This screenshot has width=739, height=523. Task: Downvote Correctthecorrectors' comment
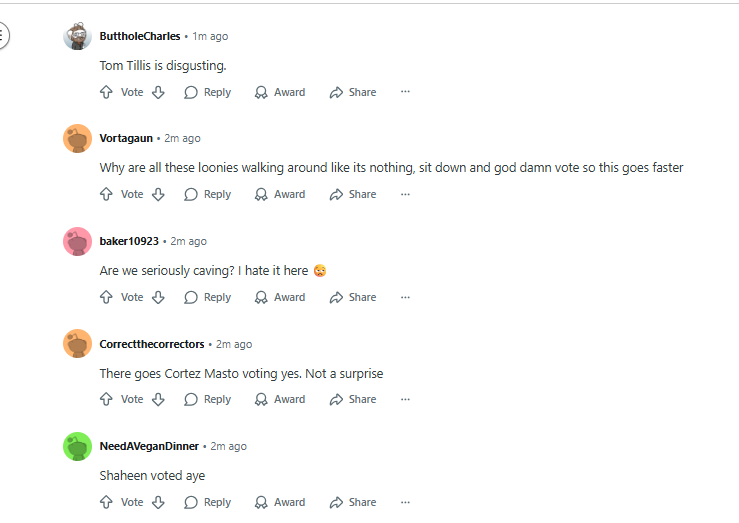point(158,400)
